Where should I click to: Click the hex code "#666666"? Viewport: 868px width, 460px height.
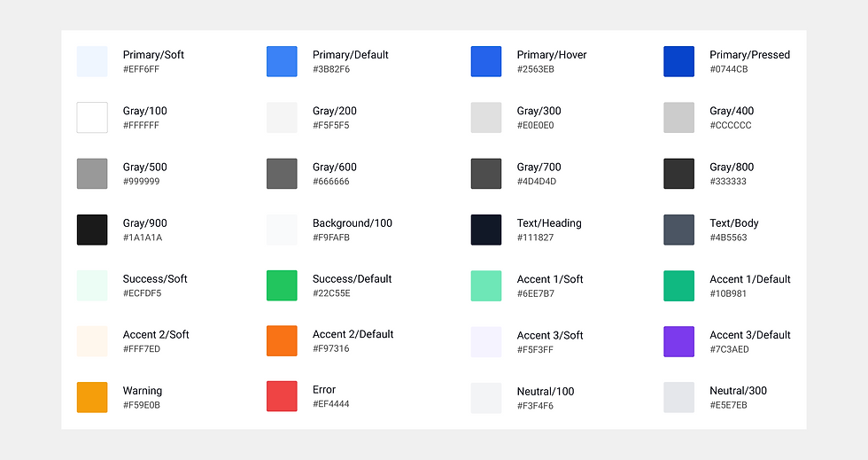pyautogui.click(x=331, y=181)
